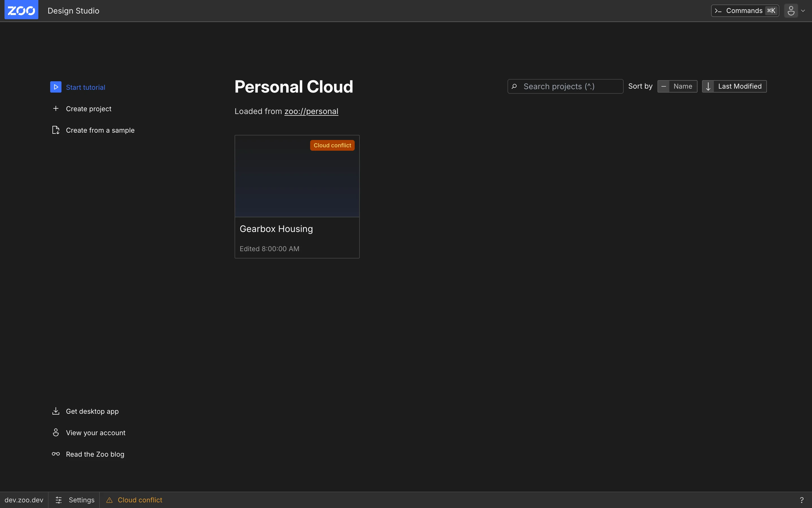Viewport: 812px width, 508px height.
Task: Open the user account avatar menu
Action: [x=795, y=11]
